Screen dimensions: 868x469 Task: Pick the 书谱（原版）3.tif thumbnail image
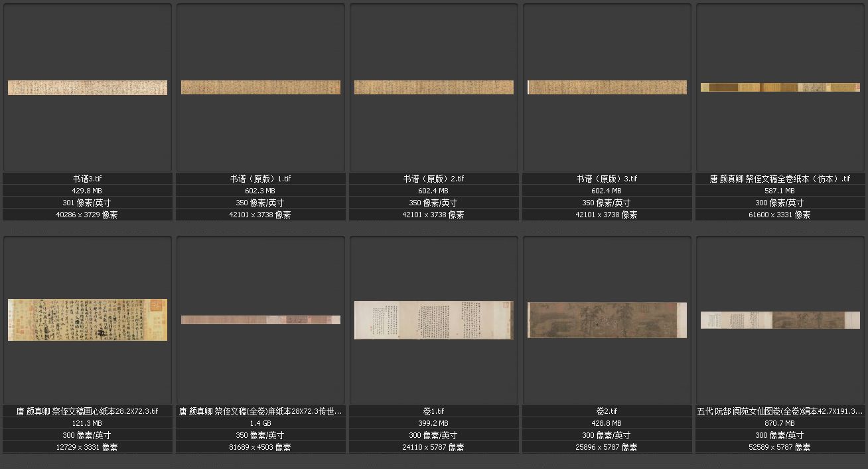[607, 88]
